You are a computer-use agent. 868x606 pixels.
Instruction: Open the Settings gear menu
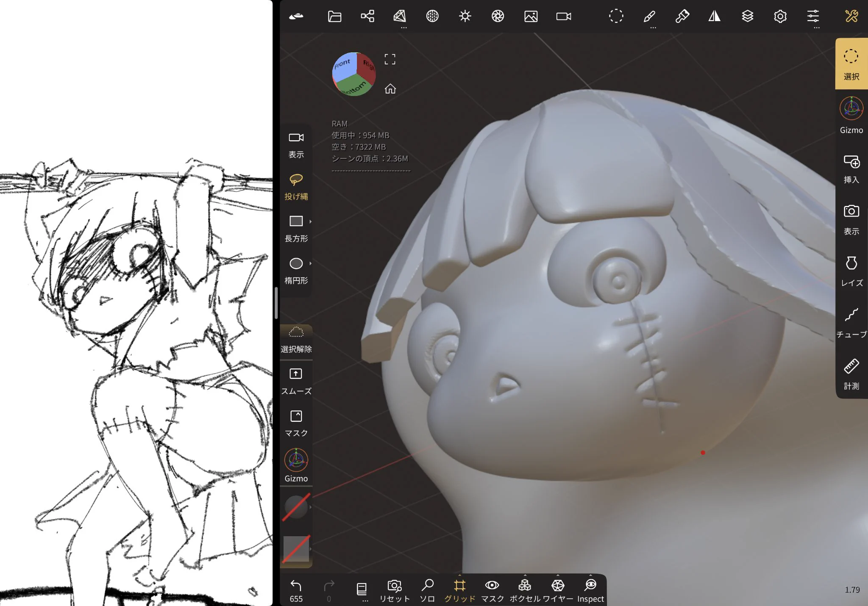[x=780, y=17]
